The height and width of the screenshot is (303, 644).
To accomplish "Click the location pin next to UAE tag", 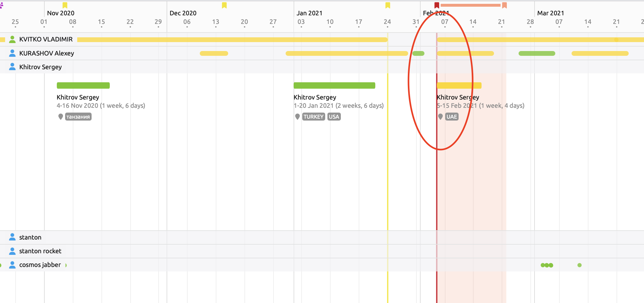I will pos(440,117).
